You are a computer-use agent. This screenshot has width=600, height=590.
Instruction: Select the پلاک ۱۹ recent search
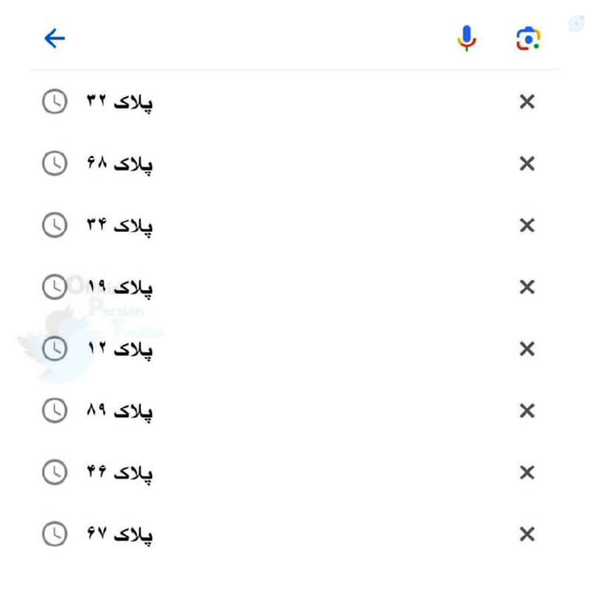click(x=119, y=288)
